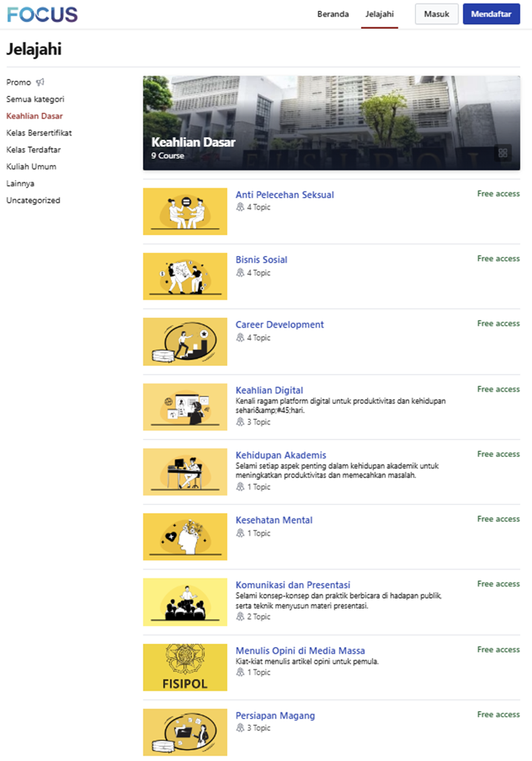Open the Keahlian Digital course link

[x=269, y=390]
